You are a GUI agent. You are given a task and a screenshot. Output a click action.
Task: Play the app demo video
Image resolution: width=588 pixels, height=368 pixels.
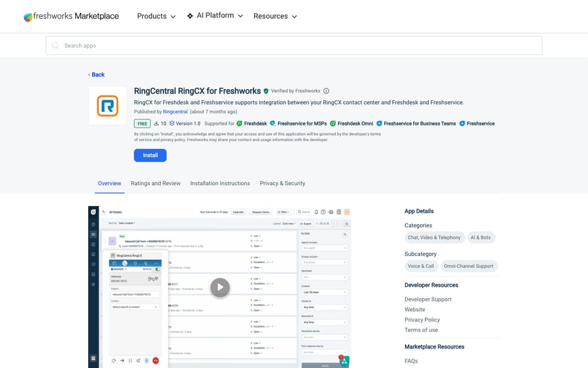click(x=220, y=288)
